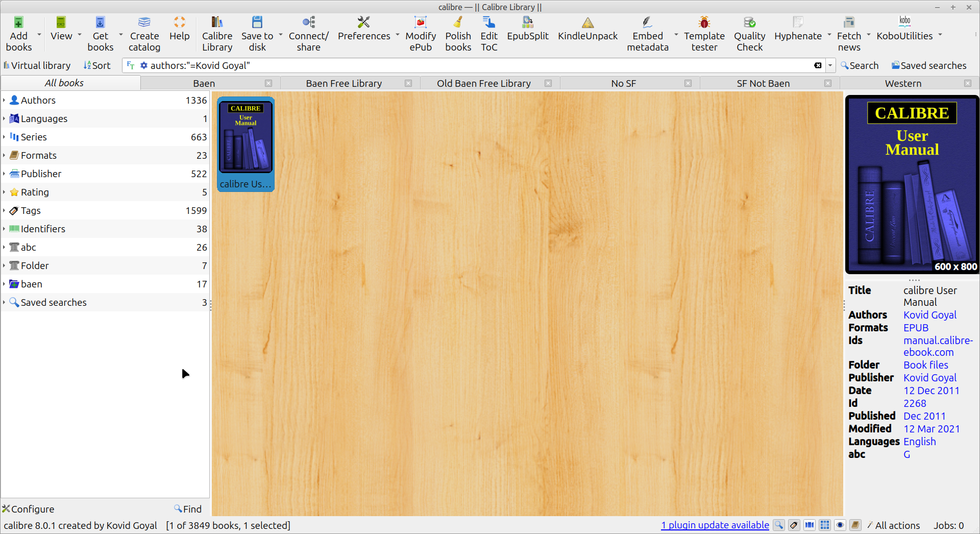Screen dimensions: 980x534
Task: Click inside the search query field
Action: (480, 65)
